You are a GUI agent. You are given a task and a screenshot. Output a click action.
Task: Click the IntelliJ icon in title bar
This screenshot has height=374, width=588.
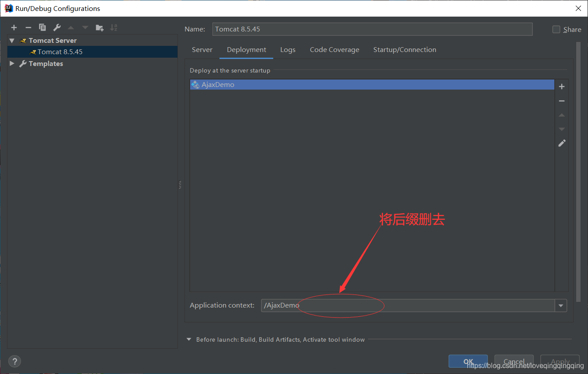coord(8,8)
